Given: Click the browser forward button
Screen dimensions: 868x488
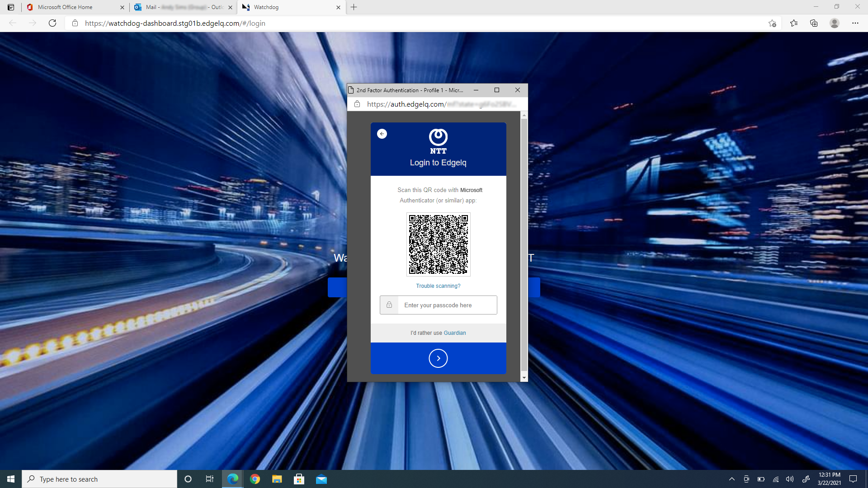Looking at the screenshot, I should tap(33, 23).
